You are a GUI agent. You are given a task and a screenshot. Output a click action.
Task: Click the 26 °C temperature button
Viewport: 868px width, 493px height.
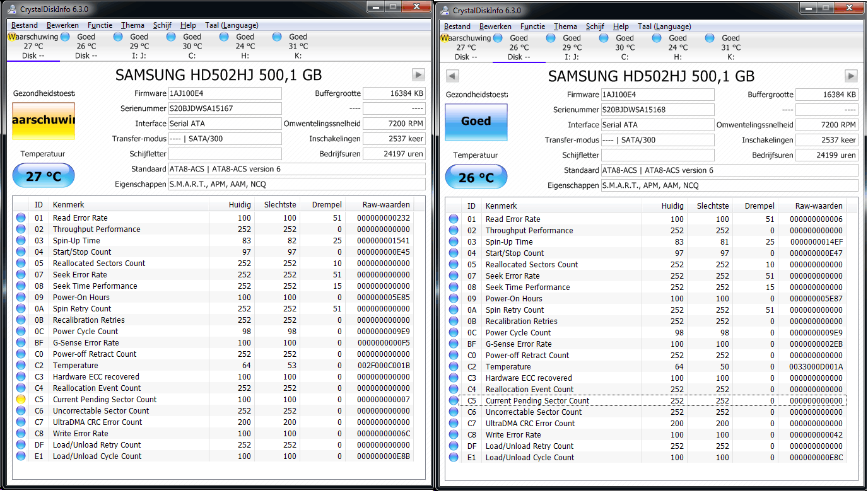[476, 178]
